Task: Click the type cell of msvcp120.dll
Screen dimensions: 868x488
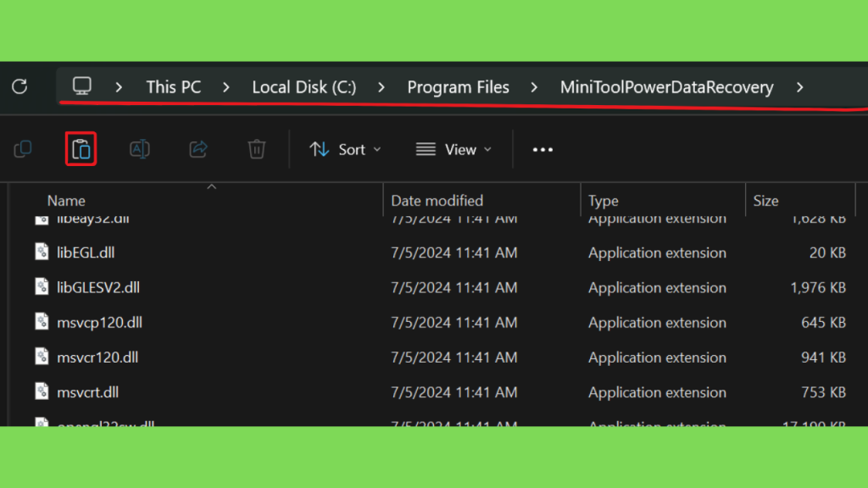Action: [657, 322]
